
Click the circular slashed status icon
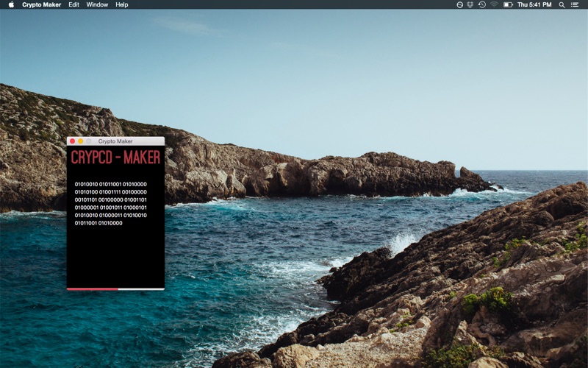pyautogui.click(x=459, y=4)
